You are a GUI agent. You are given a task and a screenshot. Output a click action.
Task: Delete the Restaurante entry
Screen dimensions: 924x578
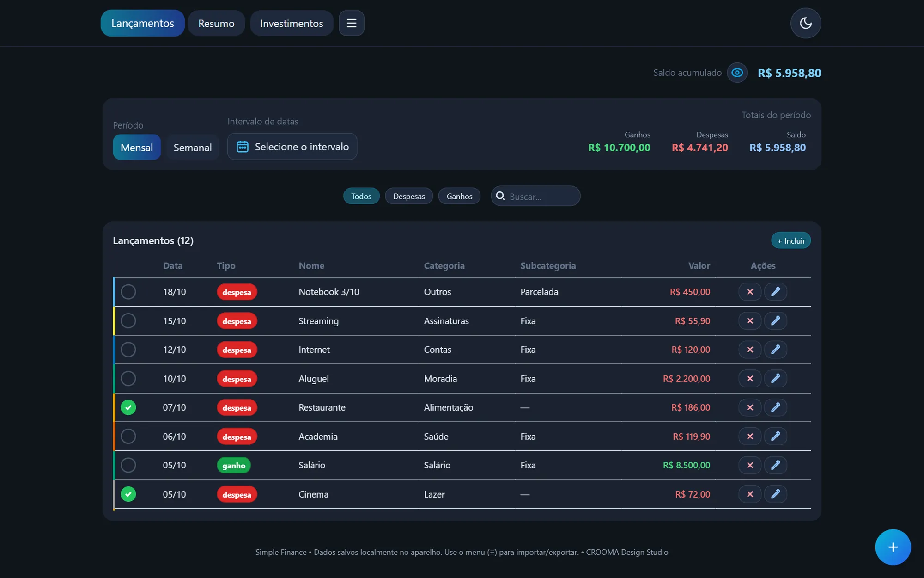pyautogui.click(x=750, y=407)
